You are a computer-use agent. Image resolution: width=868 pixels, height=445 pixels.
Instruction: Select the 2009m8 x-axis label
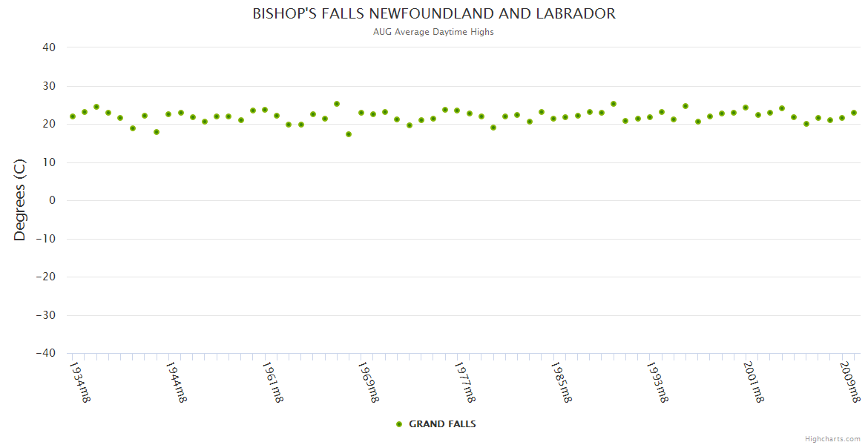point(849,382)
